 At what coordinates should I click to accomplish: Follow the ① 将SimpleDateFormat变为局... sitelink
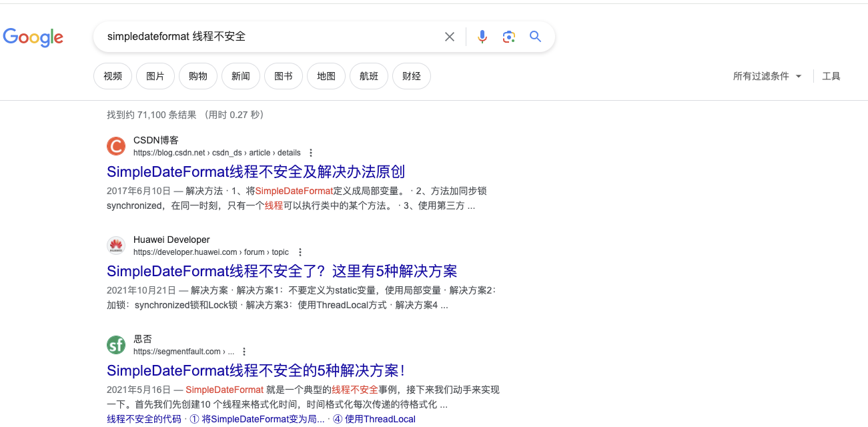(258, 419)
